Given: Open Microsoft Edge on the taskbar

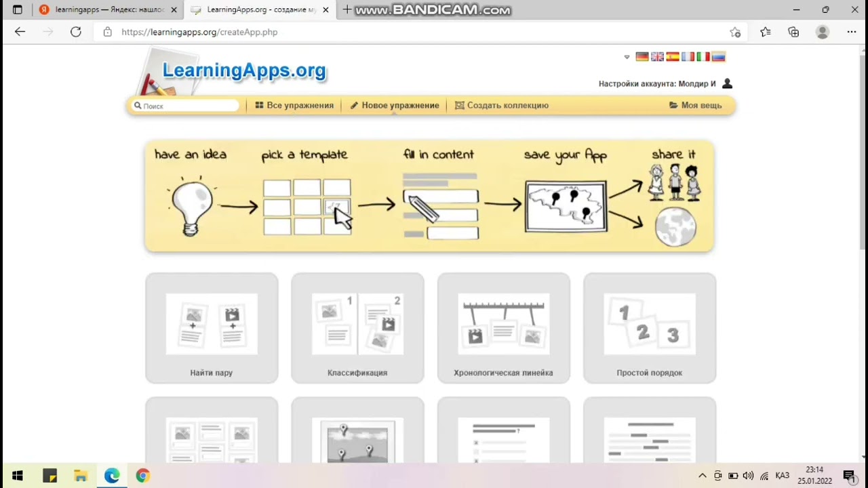Looking at the screenshot, I should [x=112, y=476].
